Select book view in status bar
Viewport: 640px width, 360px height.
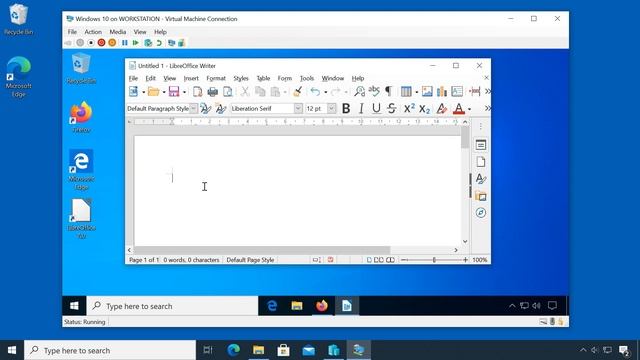pyautogui.click(x=391, y=260)
